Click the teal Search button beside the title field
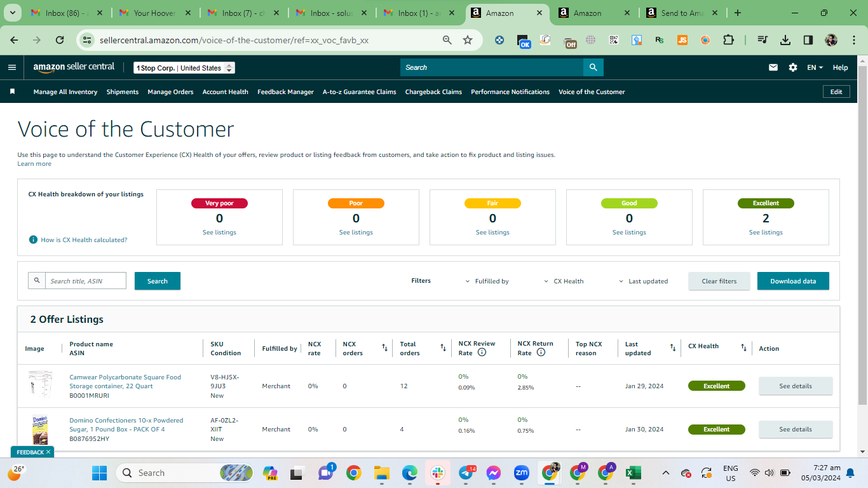 [158, 281]
